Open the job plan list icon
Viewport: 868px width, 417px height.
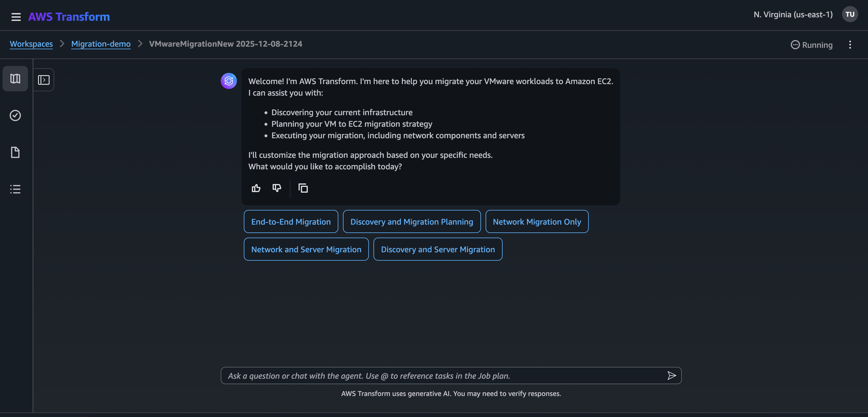[15, 189]
